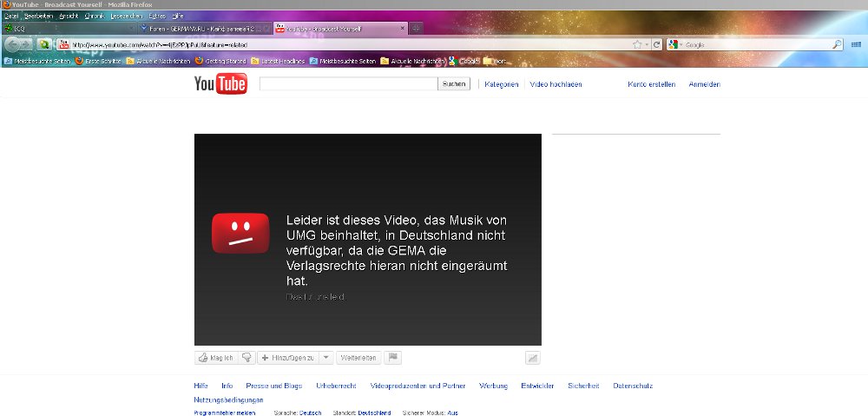Open the Entwickler link

[x=537, y=386]
